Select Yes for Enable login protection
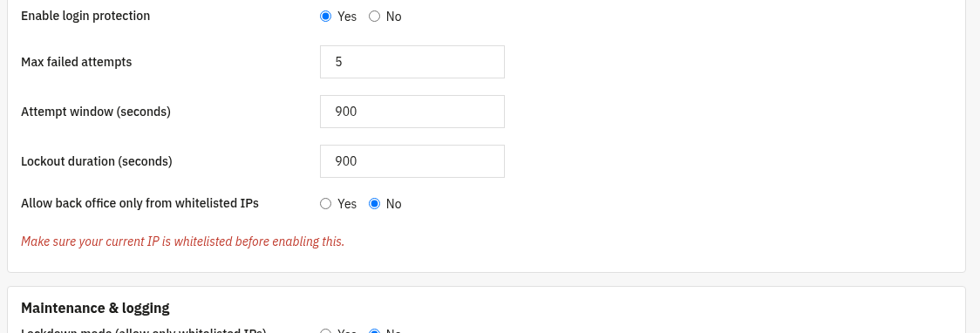This screenshot has width=980, height=333. (325, 17)
